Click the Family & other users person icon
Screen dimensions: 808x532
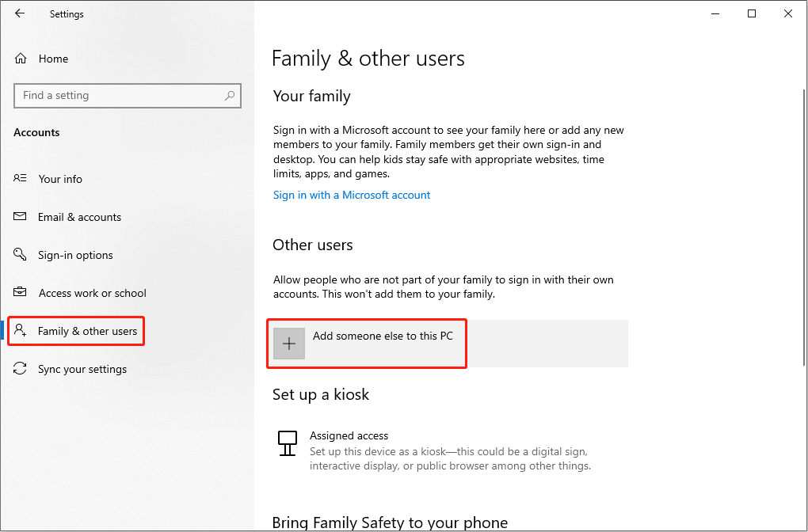tap(20, 330)
